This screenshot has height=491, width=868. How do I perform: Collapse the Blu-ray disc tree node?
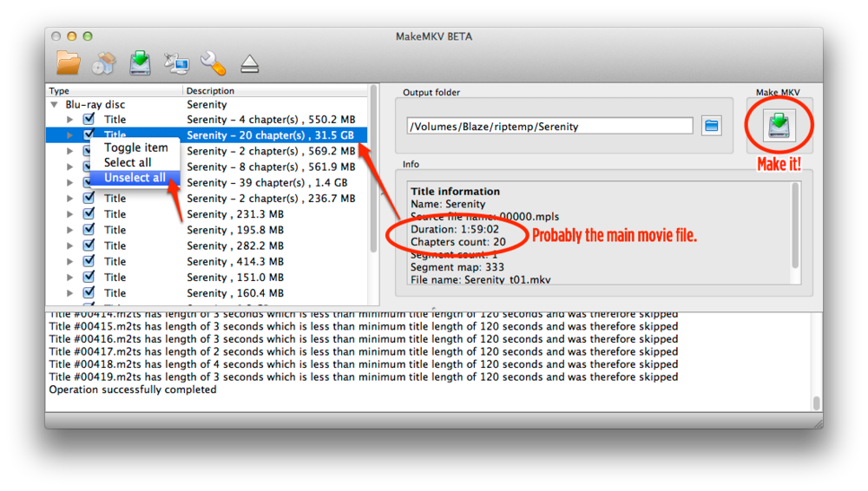pyautogui.click(x=54, y=105)
